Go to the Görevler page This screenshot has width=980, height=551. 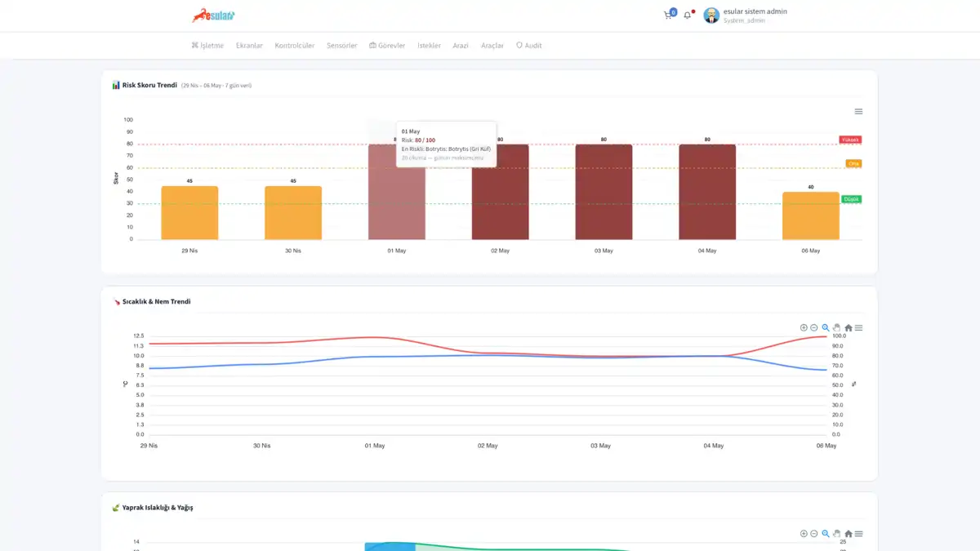click(x=387, y=46)
